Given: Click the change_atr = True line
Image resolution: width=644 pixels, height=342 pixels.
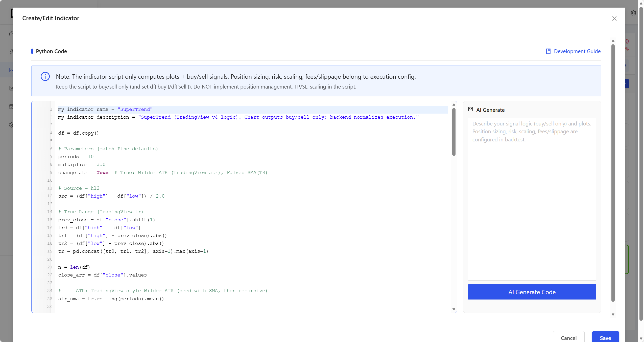Looking at the screenshot, I should [163, 173].
